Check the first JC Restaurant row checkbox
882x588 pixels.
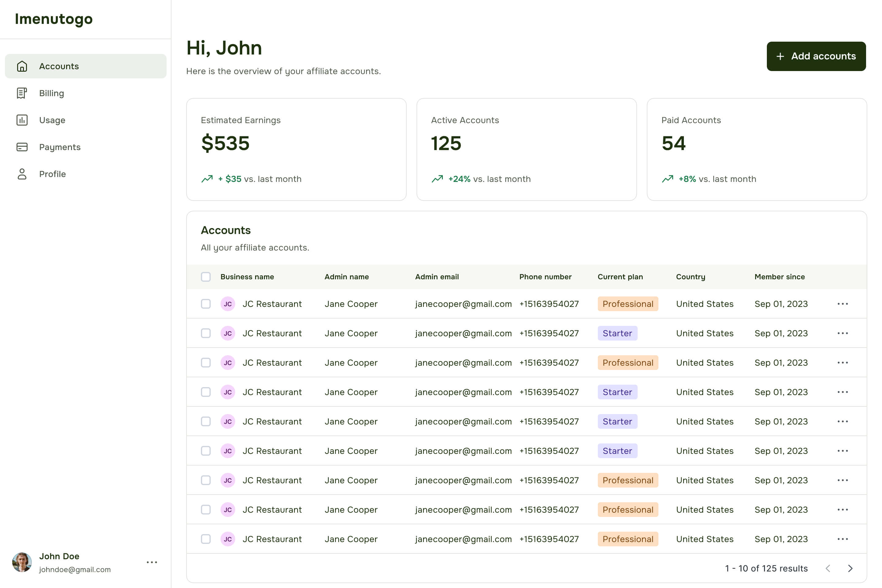(x=206, y=304)
